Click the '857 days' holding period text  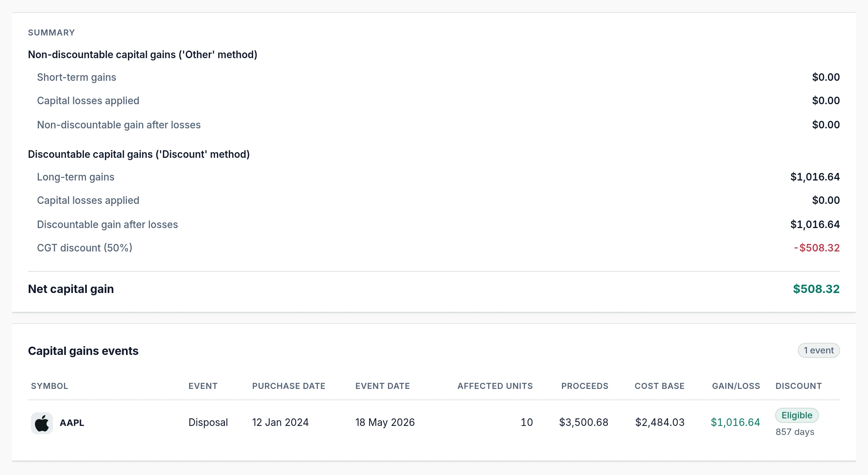tap(795, 432)
